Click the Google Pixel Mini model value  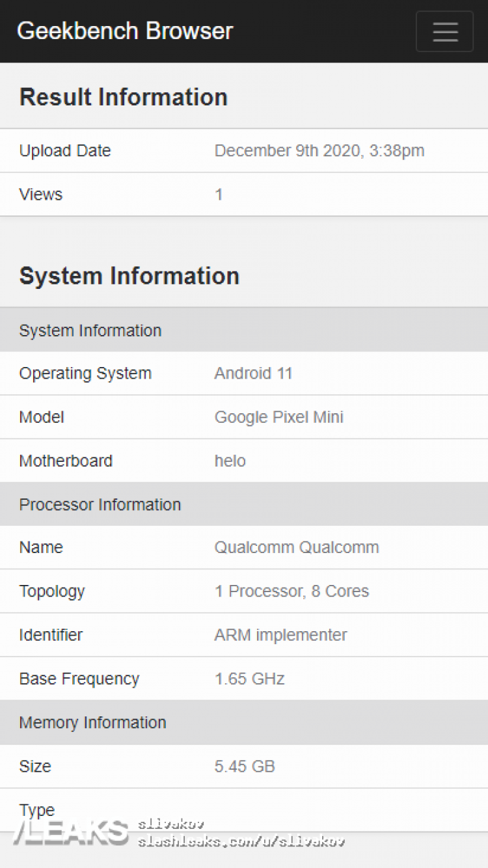[x=279, y=417]
